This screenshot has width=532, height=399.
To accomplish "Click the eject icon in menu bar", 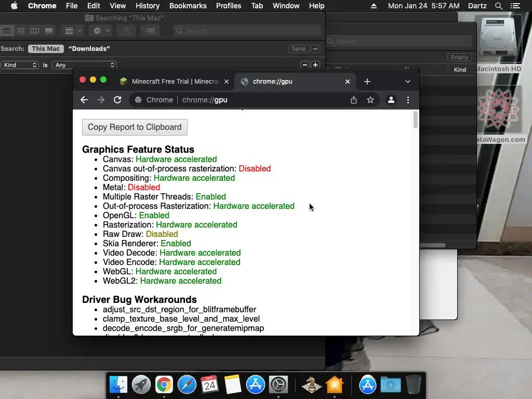I will pos(374,6).
